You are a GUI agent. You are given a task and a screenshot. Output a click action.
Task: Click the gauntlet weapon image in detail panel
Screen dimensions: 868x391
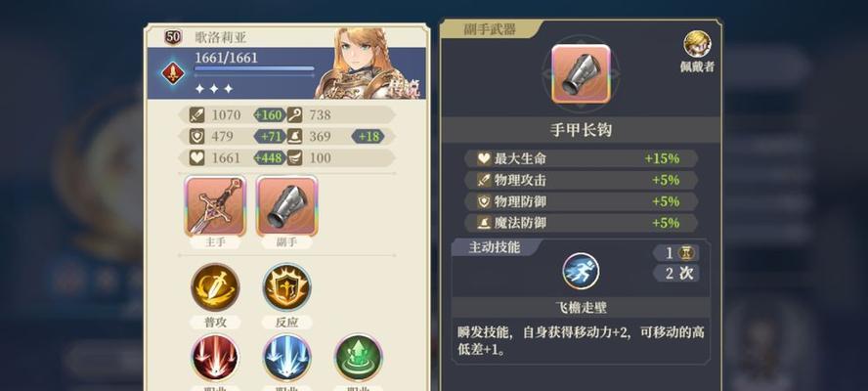pyautogui.click(x=581, y=73)
